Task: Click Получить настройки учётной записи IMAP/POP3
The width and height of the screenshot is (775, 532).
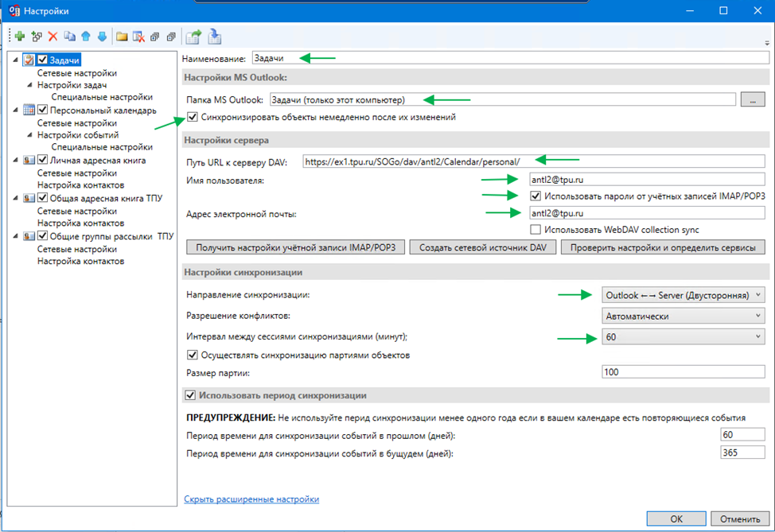Action: pos(295,247)
